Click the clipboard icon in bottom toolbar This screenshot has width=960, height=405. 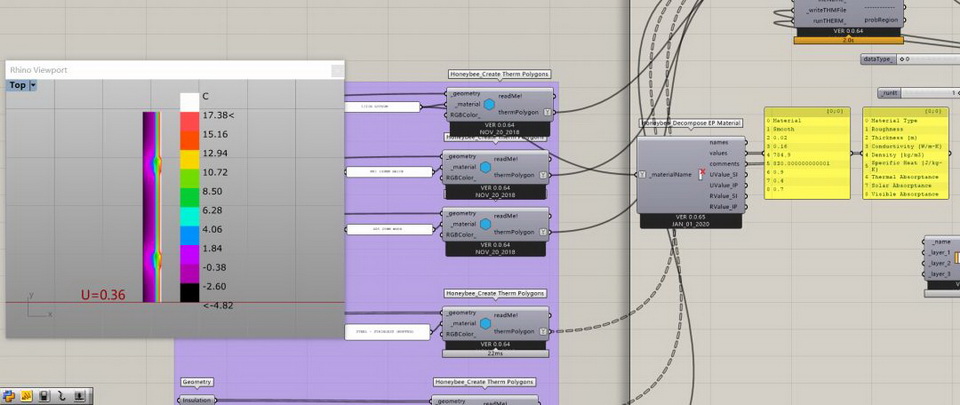coord(43,396)
